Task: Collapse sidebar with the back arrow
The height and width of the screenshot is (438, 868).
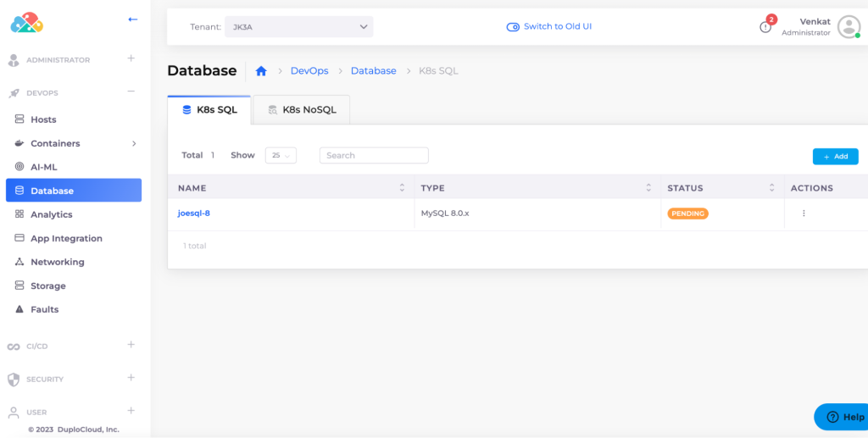Action: 132,19
